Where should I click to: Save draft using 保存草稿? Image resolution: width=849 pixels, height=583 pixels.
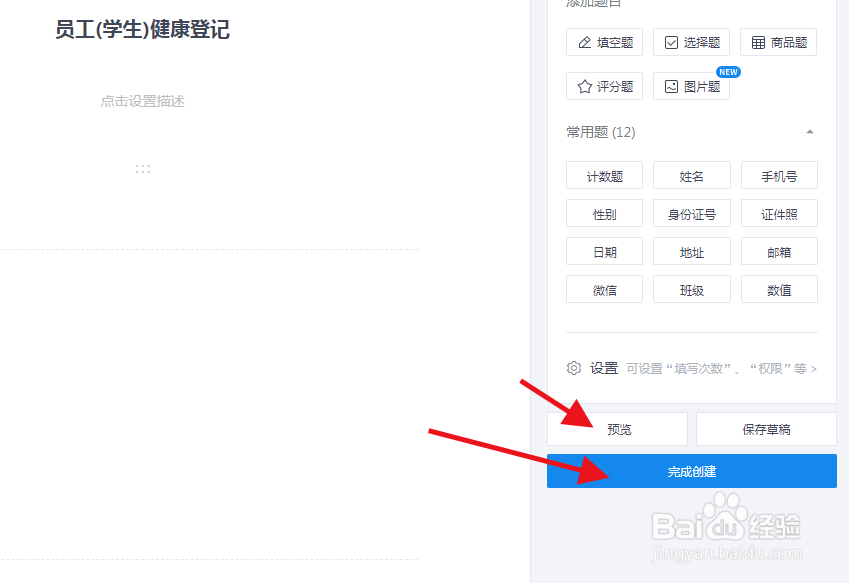[766, 428]
